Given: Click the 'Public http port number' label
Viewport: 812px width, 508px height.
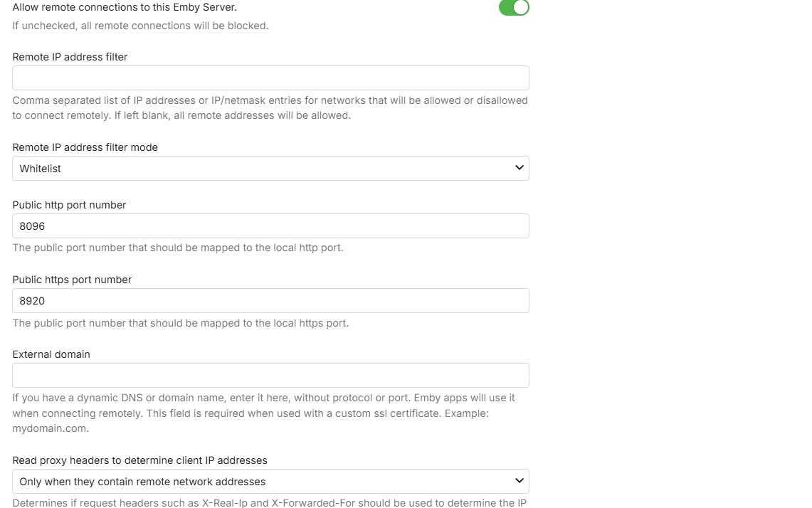Looking at the screenshot, I should coord(69,205).
